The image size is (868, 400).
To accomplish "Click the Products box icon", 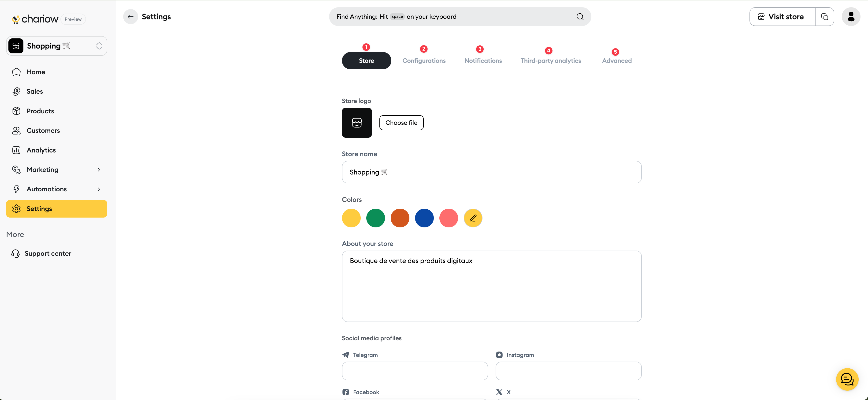I will [16, 111].
